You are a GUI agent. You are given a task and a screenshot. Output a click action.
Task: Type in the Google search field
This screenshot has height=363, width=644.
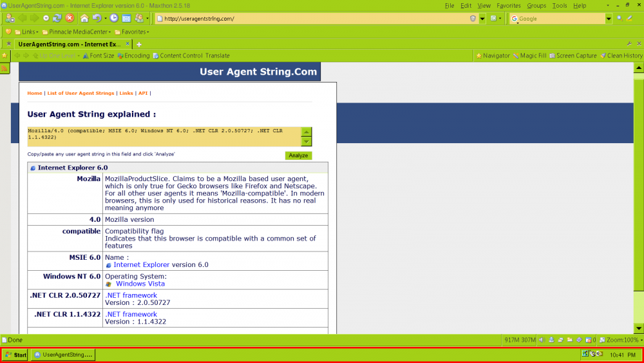(x=562, y=19)
